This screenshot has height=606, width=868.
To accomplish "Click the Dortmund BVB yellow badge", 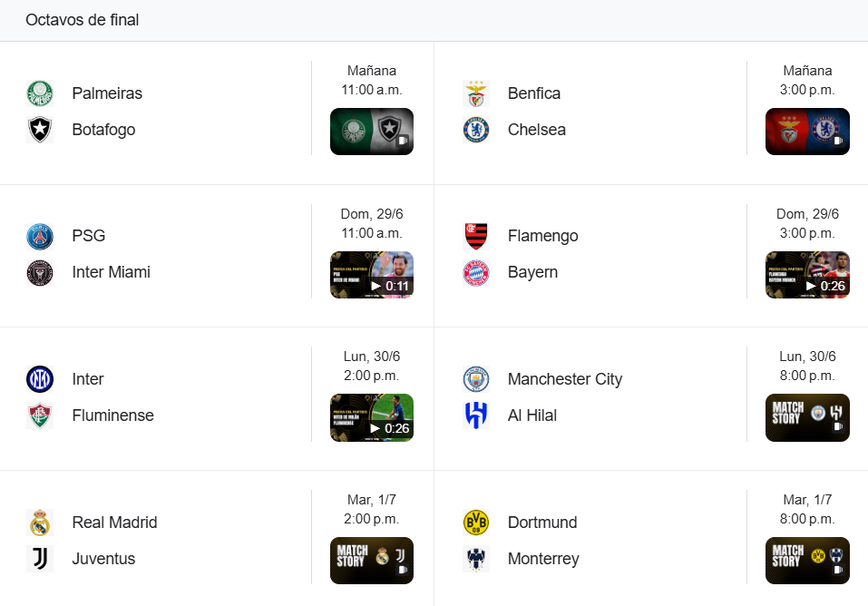I will [476, 523].
